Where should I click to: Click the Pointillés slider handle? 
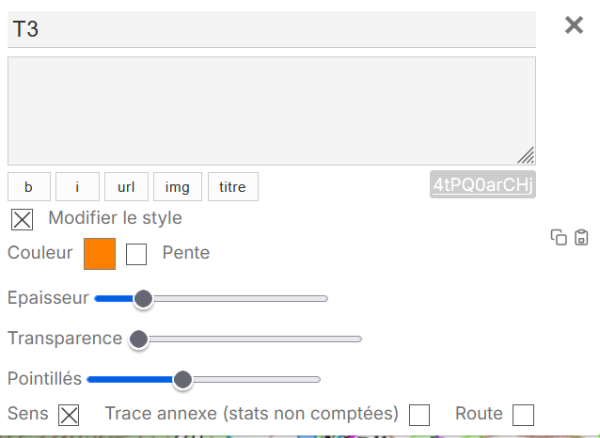coord(182,380)
